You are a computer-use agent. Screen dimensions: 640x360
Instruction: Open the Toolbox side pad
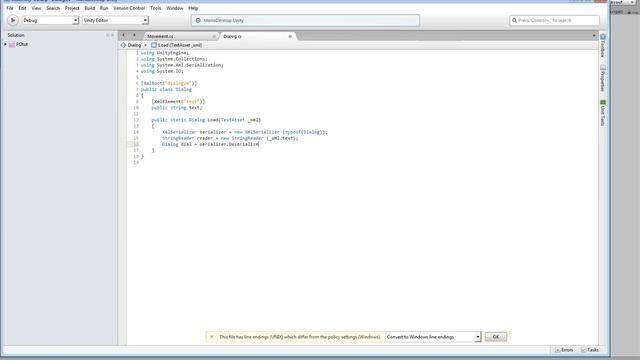(603, 46)
